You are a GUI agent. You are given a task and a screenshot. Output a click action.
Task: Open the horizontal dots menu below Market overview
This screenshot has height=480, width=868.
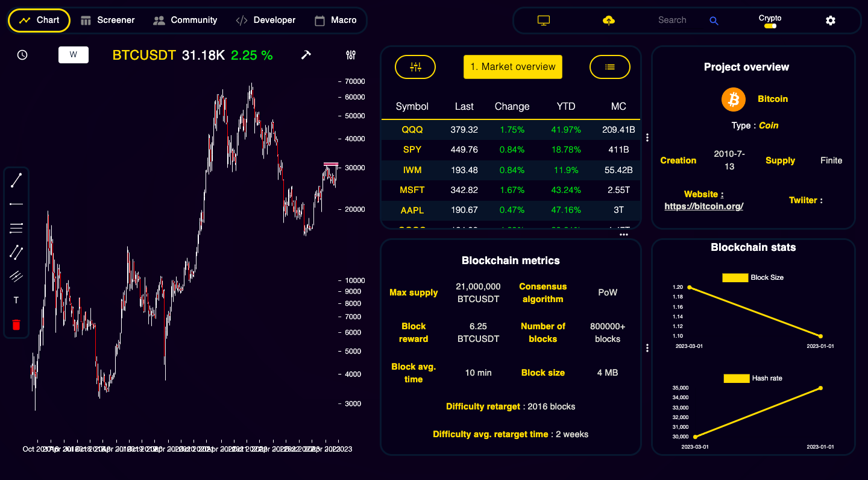click(624, 235)
